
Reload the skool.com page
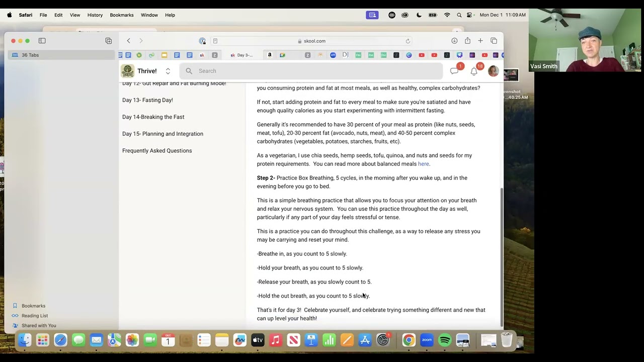pyautogui.click(x=408, y=41)
